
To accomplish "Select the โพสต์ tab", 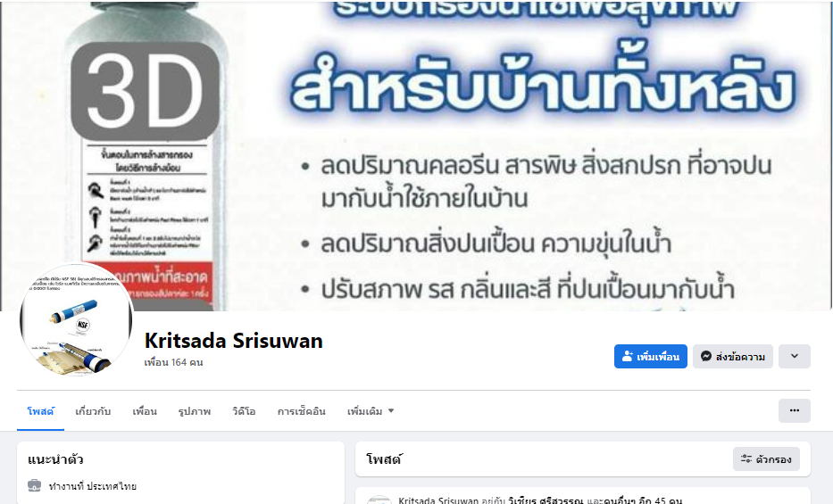I will coord(40,411).
